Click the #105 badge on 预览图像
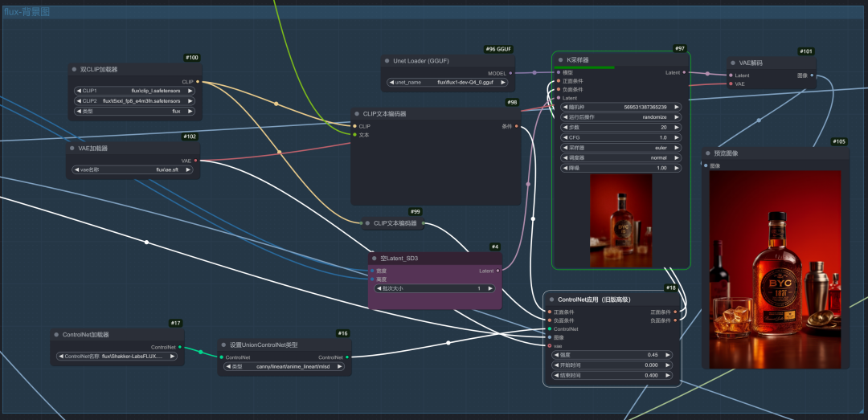The height and width of the screenshot is (420, 868). (x=839, y=141)
